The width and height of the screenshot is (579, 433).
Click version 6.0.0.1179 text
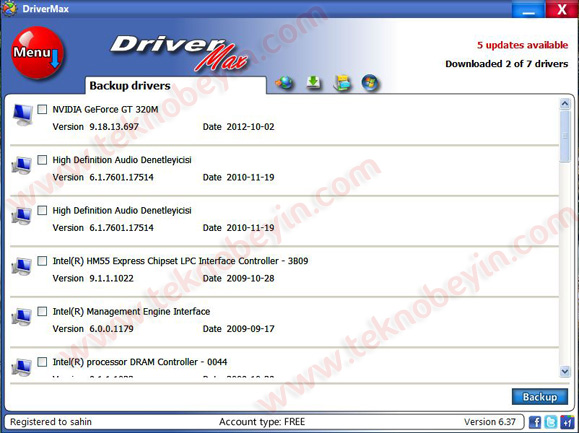[111, 329]
